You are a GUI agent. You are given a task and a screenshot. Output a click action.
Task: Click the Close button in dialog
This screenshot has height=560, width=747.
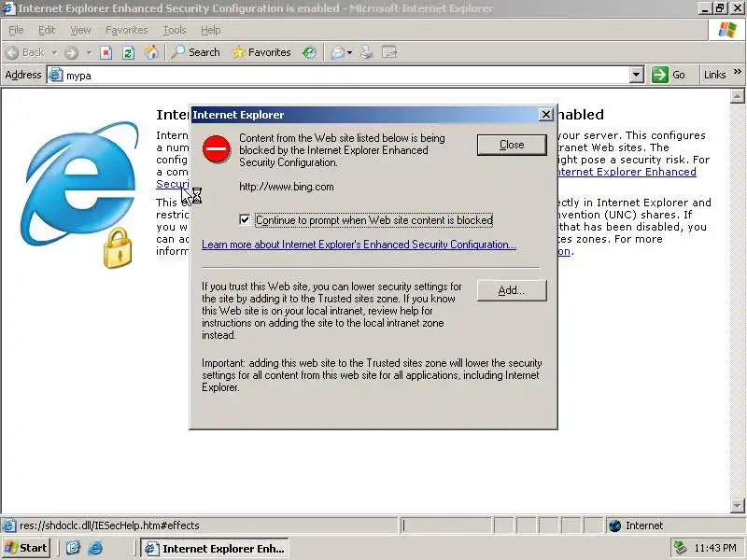point(512,145)
